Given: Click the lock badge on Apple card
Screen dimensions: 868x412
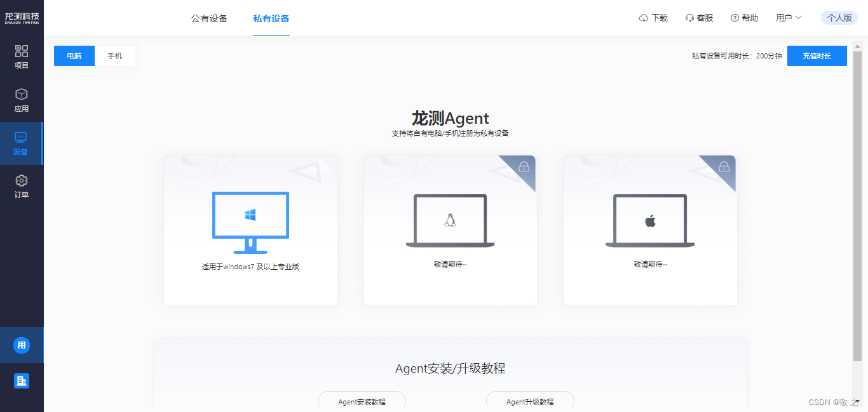Looking at the screenshot, I should [x=724, y=166].
